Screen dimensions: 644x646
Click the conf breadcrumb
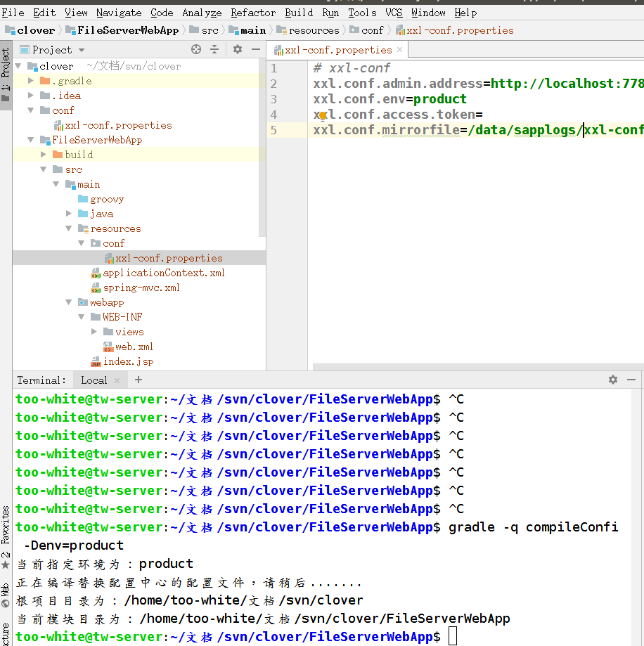coord(366,30)
